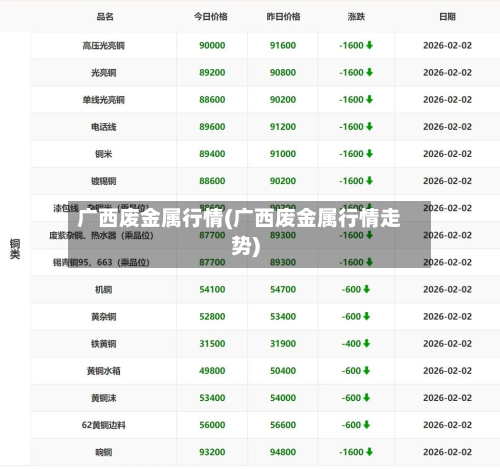Image resolution: width=500 pixels, height=469 pixels.
Task: Click the -600 change in 62黄铜边料 row
Action: [351, 425]
